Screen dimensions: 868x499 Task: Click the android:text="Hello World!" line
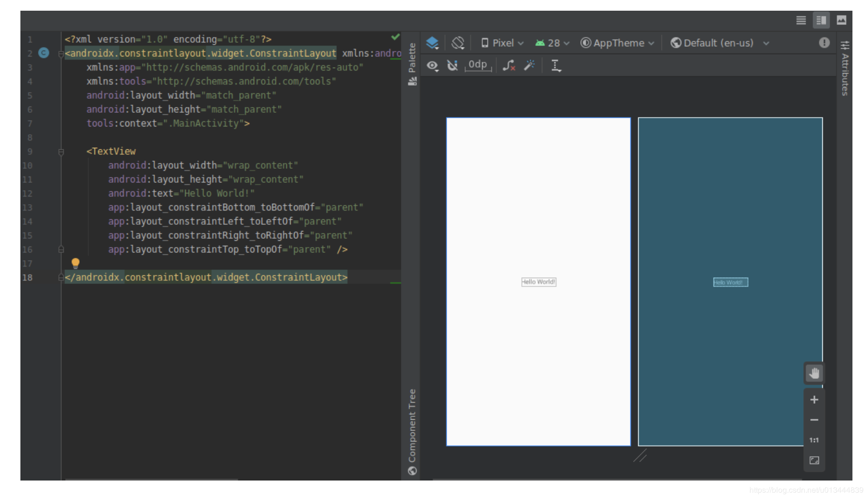182,194
